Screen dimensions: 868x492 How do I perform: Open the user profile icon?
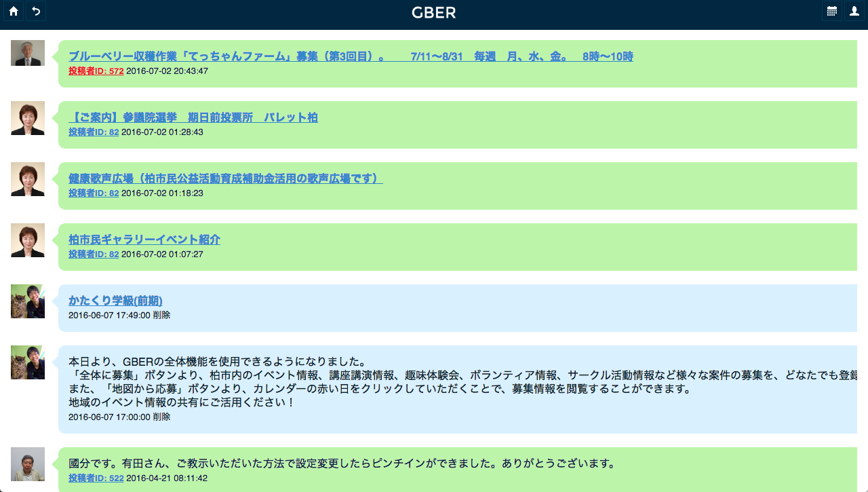854,11
